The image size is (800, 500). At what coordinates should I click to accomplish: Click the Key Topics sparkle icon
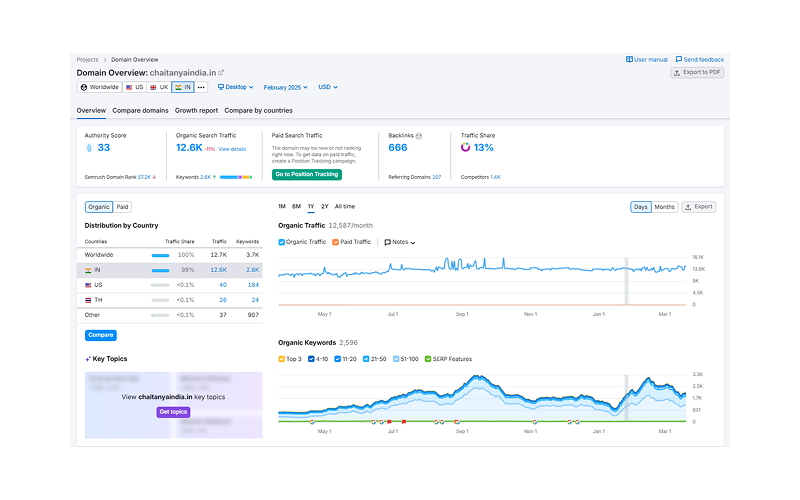click(88, 359)
